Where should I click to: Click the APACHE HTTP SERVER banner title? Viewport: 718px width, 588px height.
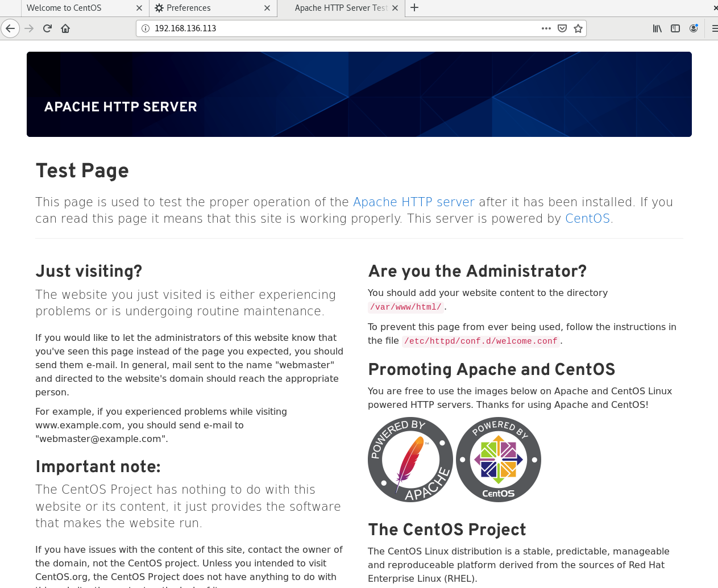click(x=121, y=107)
